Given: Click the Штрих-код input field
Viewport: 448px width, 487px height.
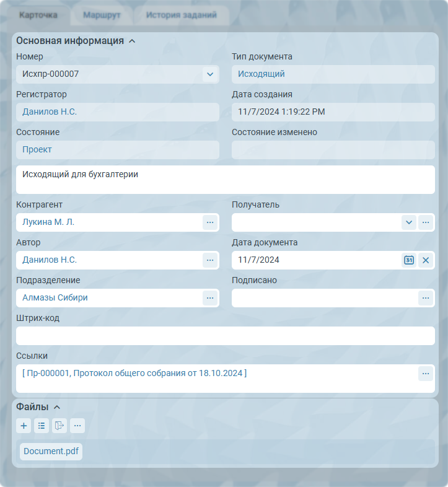Looking at the screenshot, I should click(225, 336).
